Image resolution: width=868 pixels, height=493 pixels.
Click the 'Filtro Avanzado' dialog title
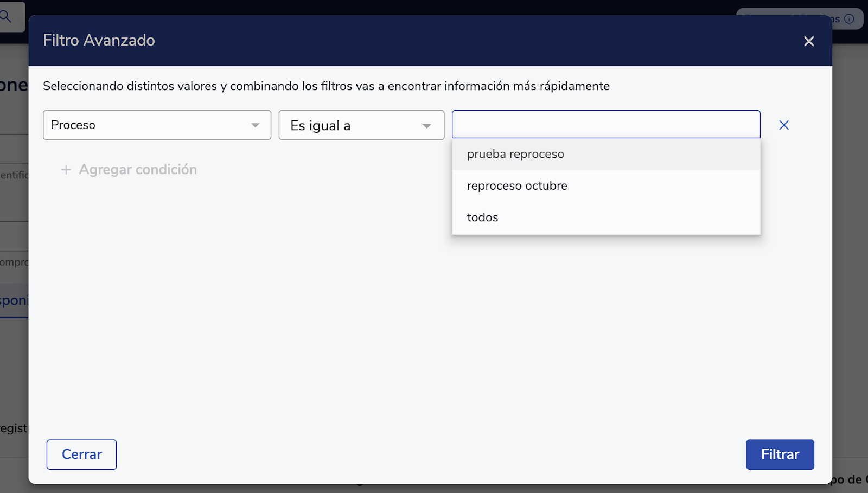99,40
